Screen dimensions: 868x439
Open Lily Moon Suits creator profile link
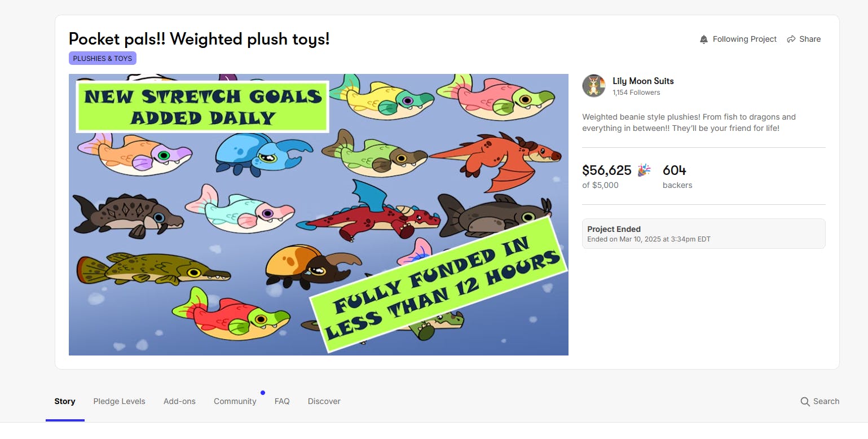[x=643, y=81]
